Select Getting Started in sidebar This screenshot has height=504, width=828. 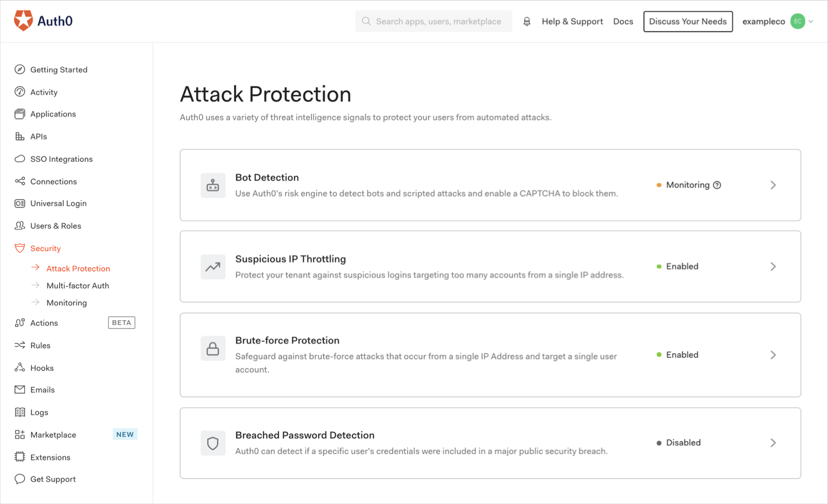pos(59,70)
